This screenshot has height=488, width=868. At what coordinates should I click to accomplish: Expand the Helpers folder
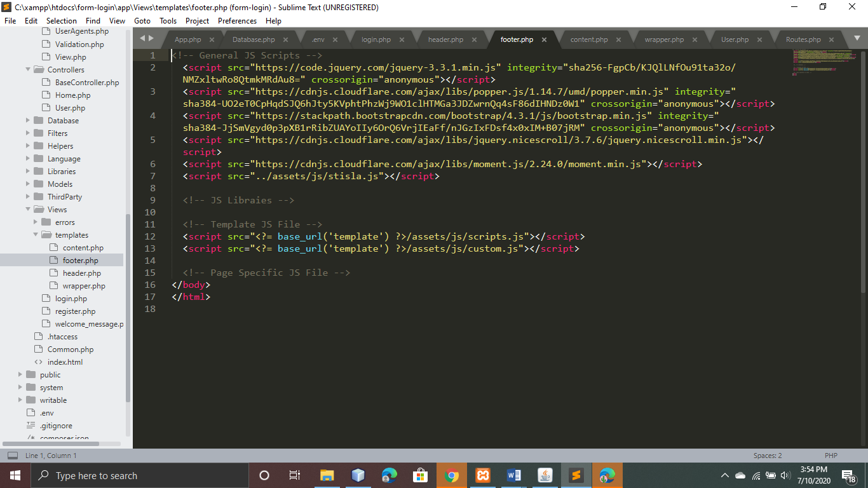click(28, 146)
